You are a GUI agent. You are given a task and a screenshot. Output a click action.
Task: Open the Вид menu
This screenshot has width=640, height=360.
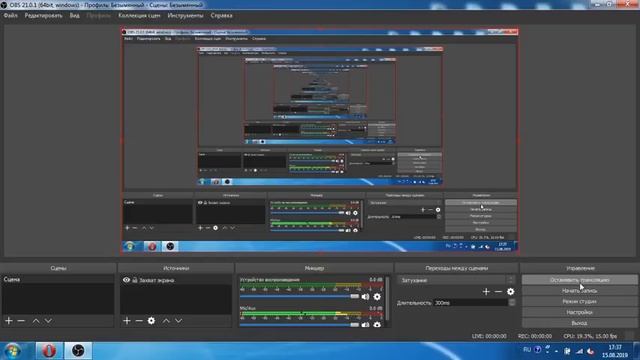point(74,16)
